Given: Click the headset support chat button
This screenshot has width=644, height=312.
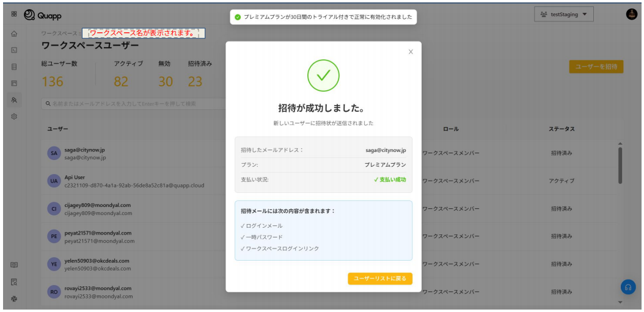Looking at the screenshot, I should point(628,287).
